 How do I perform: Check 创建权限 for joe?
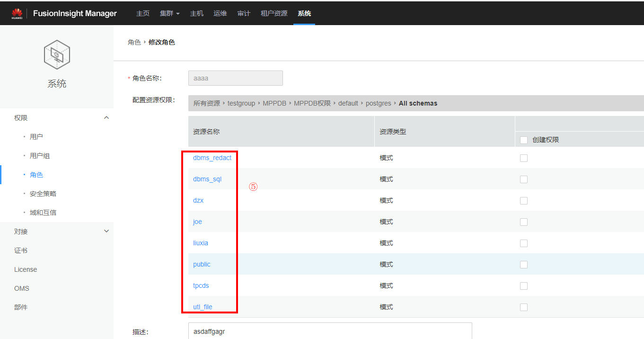(x=524, y=222)
